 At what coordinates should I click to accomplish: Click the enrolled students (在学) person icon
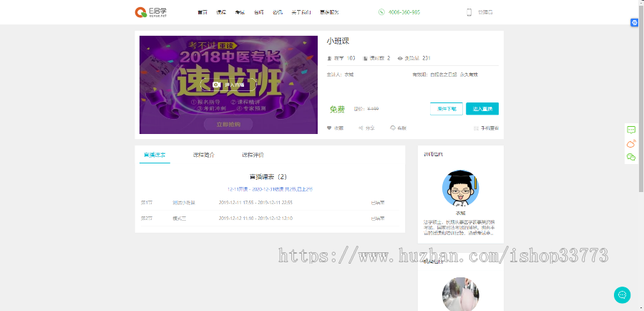tap(329, 59)
